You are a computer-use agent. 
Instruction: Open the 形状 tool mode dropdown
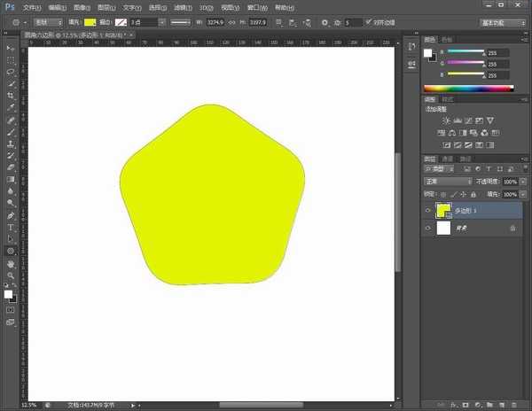point(48,21)
